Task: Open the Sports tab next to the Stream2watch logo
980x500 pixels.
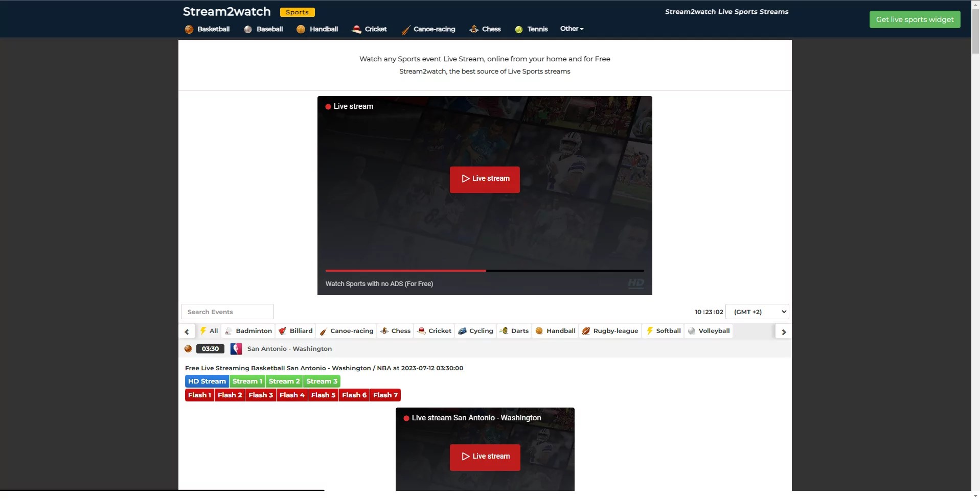Action: coord(297,12)
